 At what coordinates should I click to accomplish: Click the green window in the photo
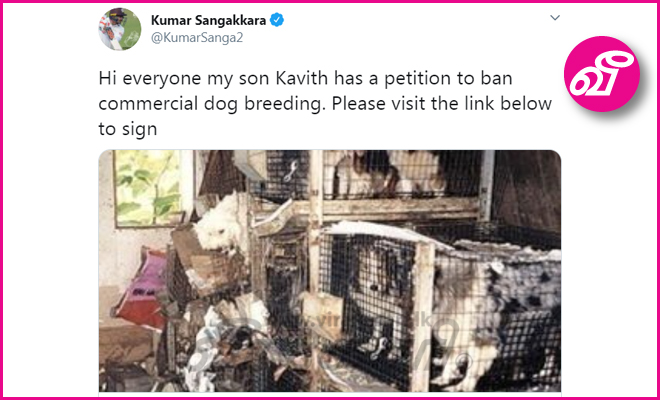point(148,188)
